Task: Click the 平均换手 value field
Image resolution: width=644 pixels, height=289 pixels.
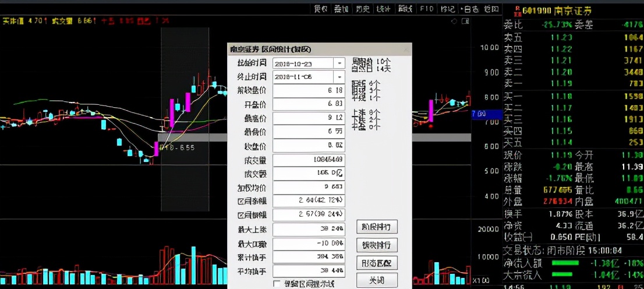Action: (x=309, y=271)
